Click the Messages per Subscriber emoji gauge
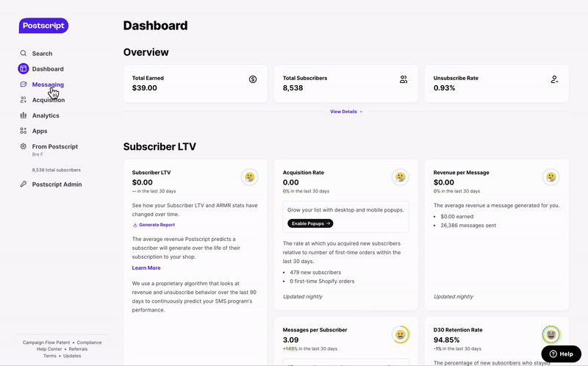The image size is (588, 366). (x=401, y=334)
